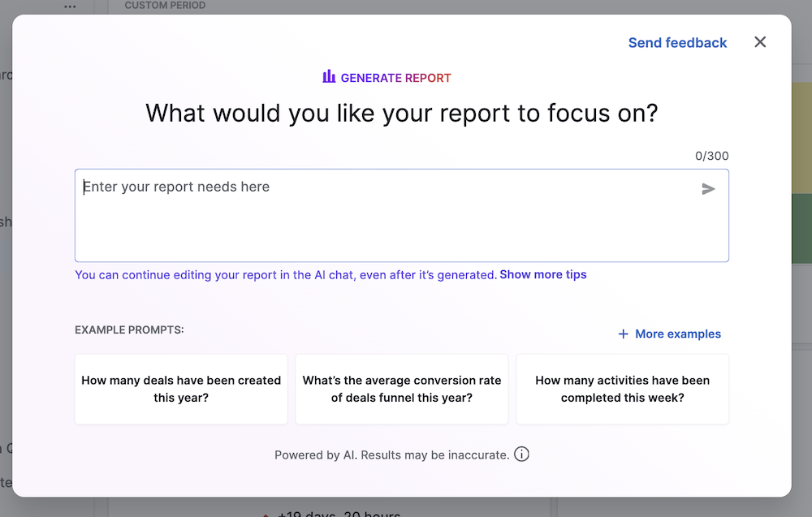Click the Generate Report heading label
The height and width of the screenshot is (517, 812).
pyautogui.click(x=387, y=78)
